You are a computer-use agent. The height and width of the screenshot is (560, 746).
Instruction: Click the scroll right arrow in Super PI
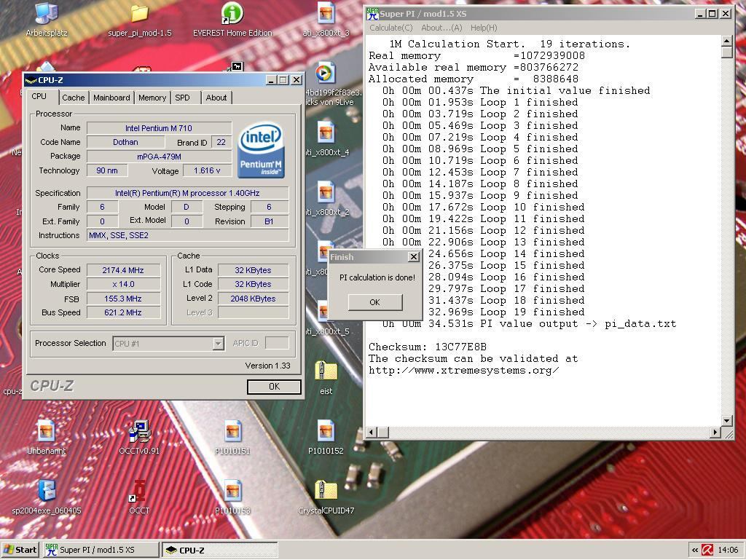[x=715, y=432]
